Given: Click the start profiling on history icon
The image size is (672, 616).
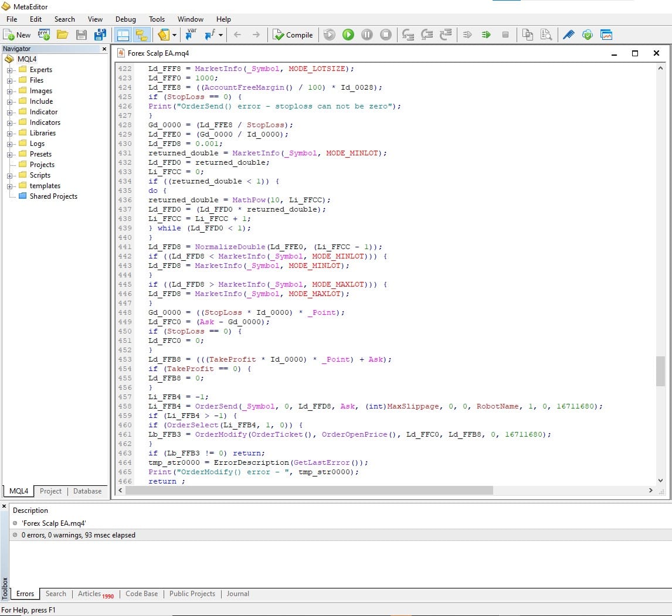Looking at the screenshot, I should pyautogui.click(x=467, y=35).
